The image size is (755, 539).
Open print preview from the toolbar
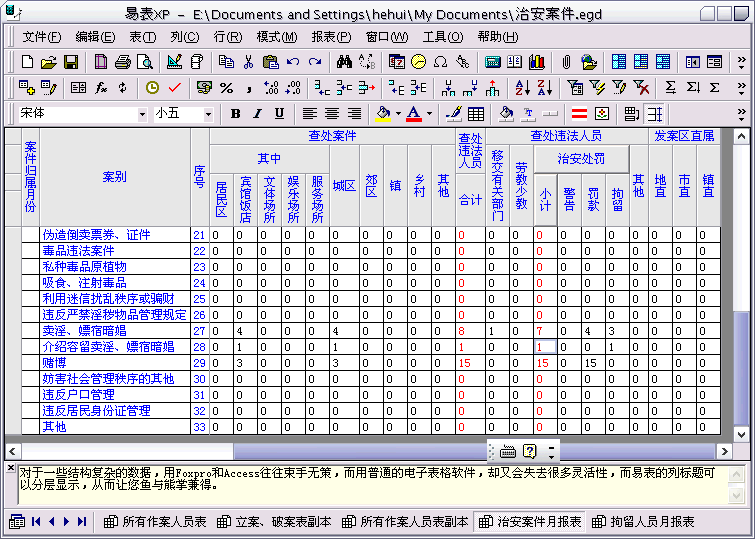pos(144,62)
